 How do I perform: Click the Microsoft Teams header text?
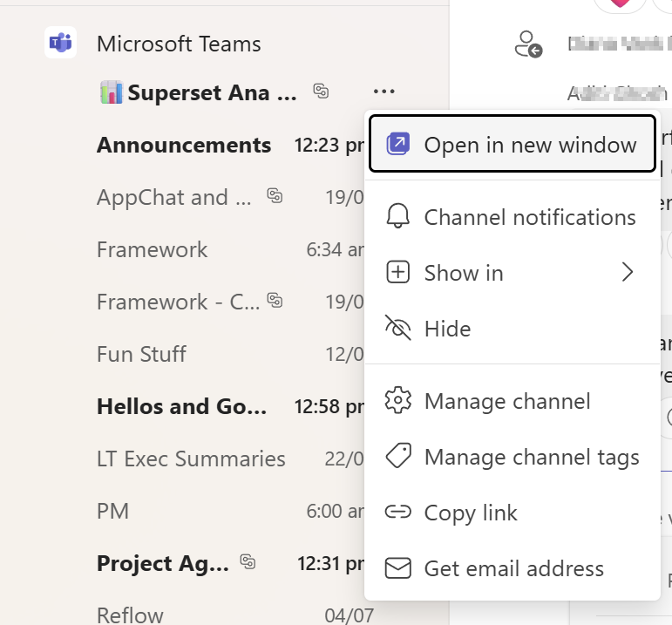[179, 44]
